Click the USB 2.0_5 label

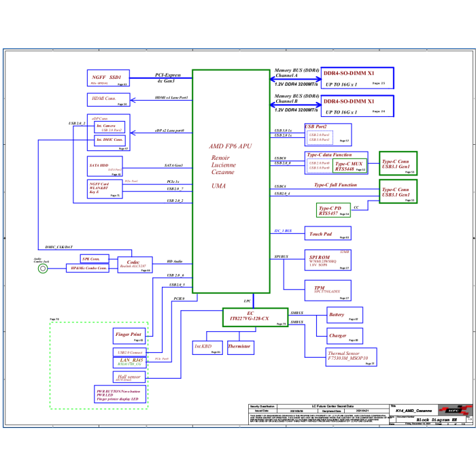(x=177, y=285)
